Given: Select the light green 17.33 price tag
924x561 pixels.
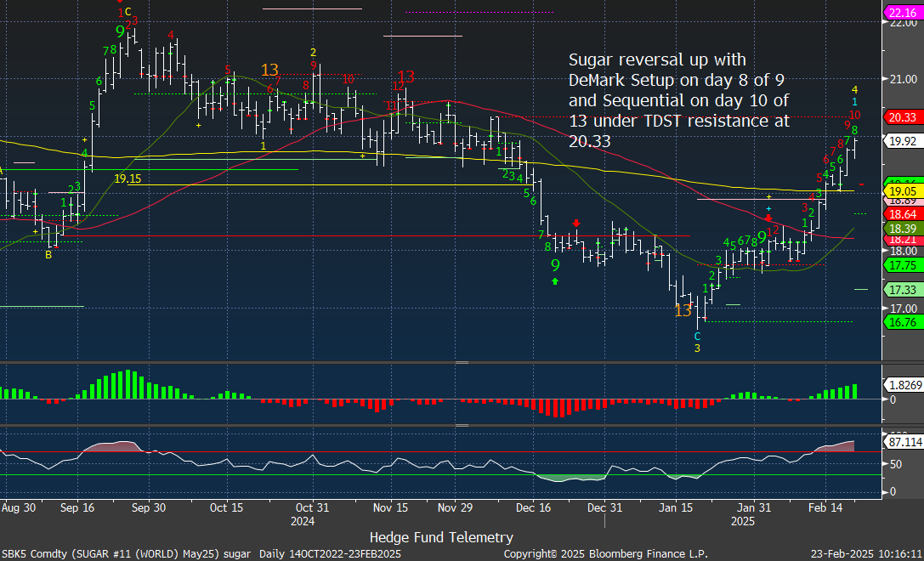Looking at the screenshot, I should click(901, 290).
